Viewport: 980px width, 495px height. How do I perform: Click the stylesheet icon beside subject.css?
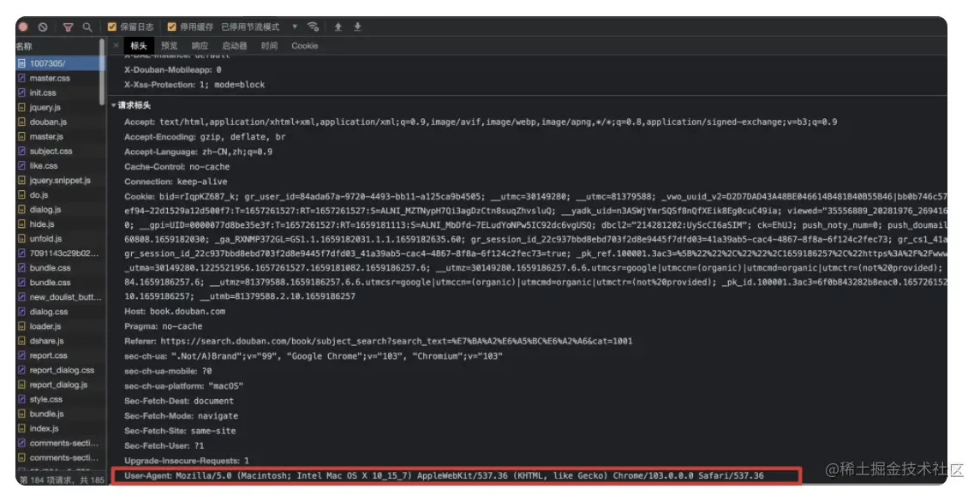[x=22, y=152]
